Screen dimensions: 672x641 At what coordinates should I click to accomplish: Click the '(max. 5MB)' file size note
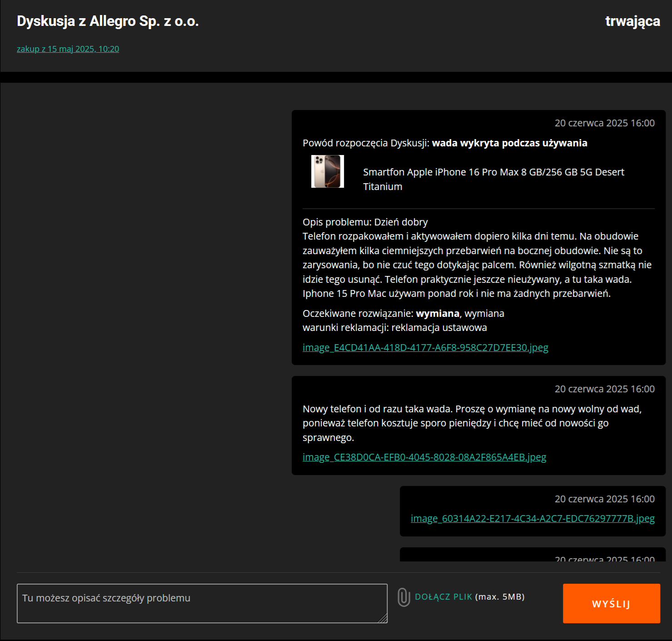pos(500,597)
